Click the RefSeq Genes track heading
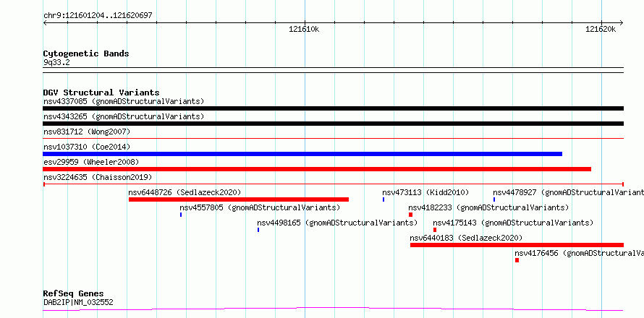 pos(74,293)
